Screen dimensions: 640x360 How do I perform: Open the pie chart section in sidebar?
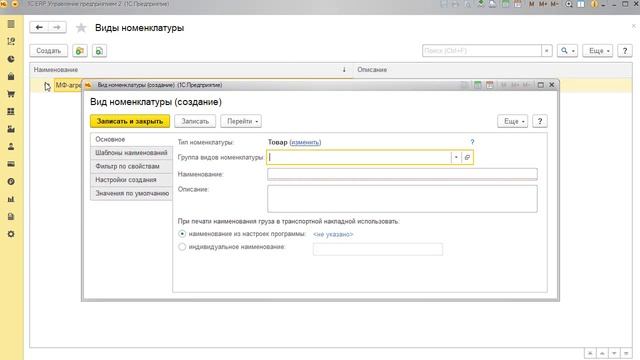coord(11,59)
